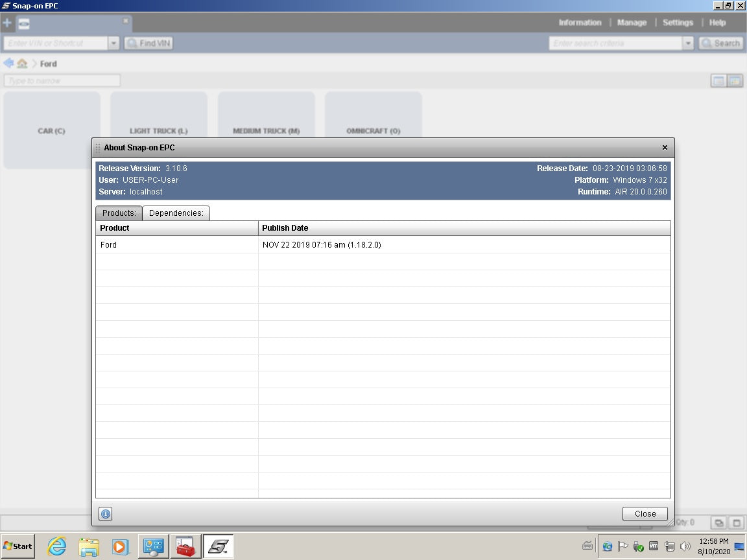Open the red toolbox taskbar app
This screenshot has height=560, width=747.
(x=185, y=546)
